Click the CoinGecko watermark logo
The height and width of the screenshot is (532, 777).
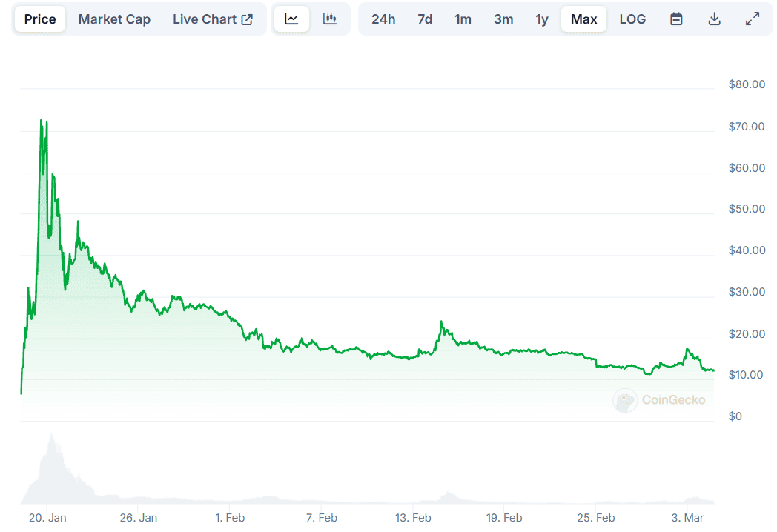click(660, 401)
